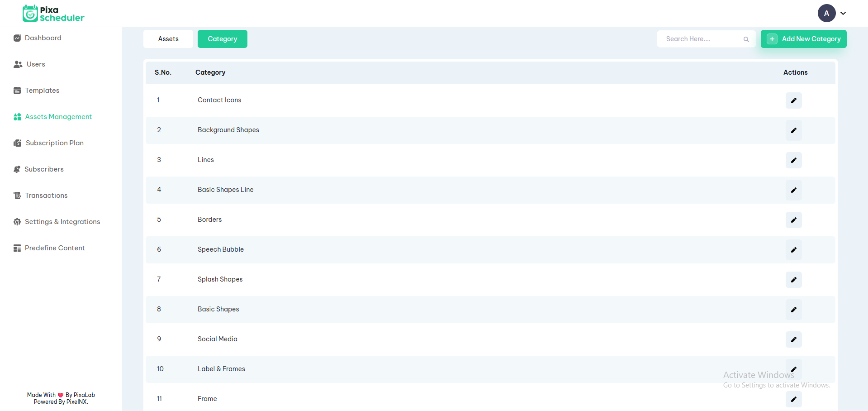Click the edit icon for Social Media
Screen dimensions: 868x411
pyautogui.click(x=793, y=339)
